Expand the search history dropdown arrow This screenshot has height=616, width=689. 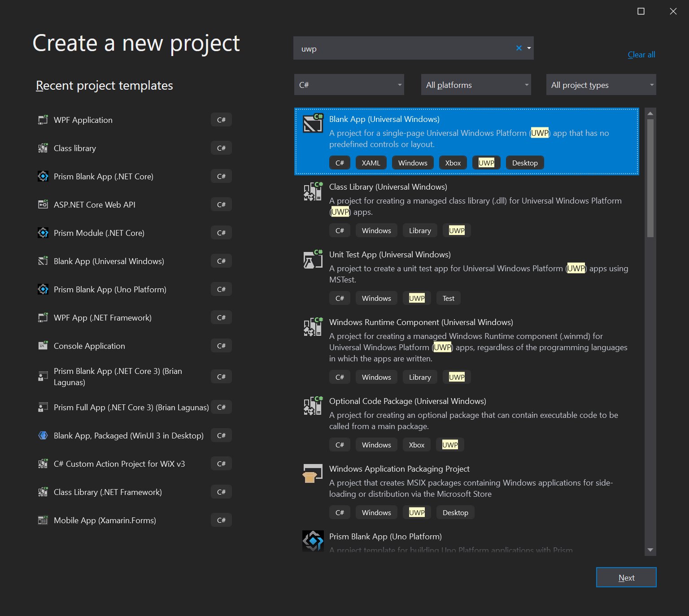529,48
